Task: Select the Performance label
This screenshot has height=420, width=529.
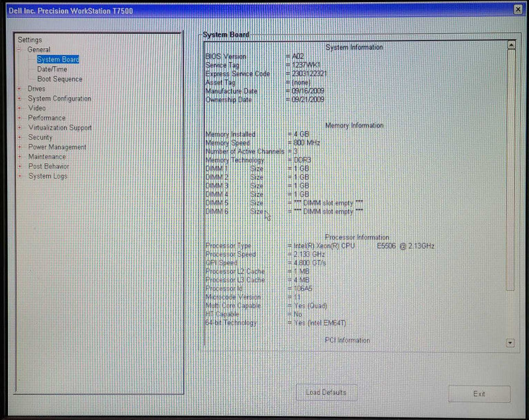Action: 46,118
